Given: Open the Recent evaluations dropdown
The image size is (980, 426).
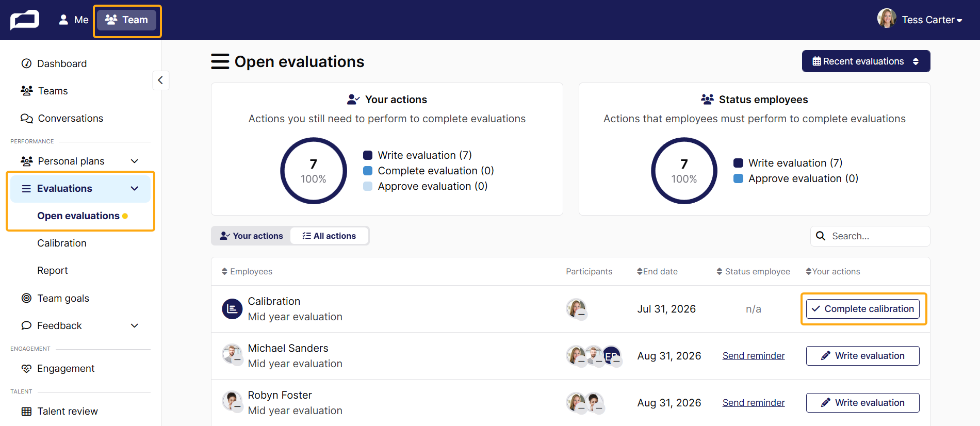Looking at the screenshot, I should (866, 61).
